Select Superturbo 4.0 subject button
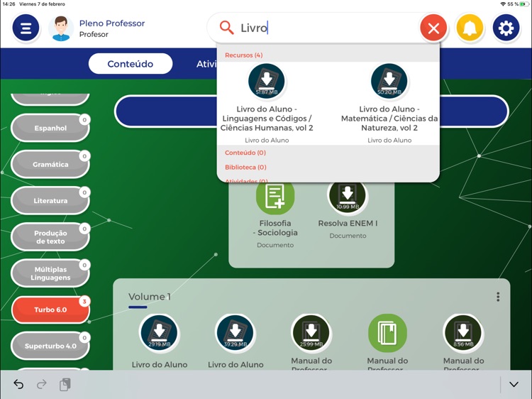 click(x=50, y=346)
